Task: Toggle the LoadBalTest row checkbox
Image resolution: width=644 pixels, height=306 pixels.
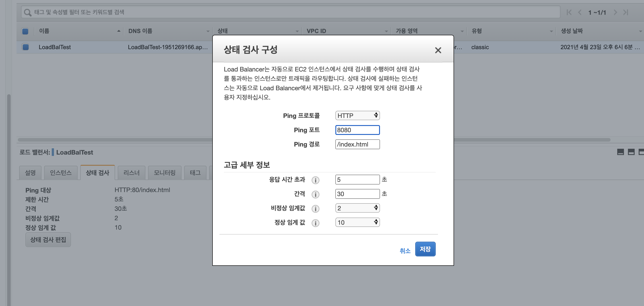Action: (x=25, y=47)
